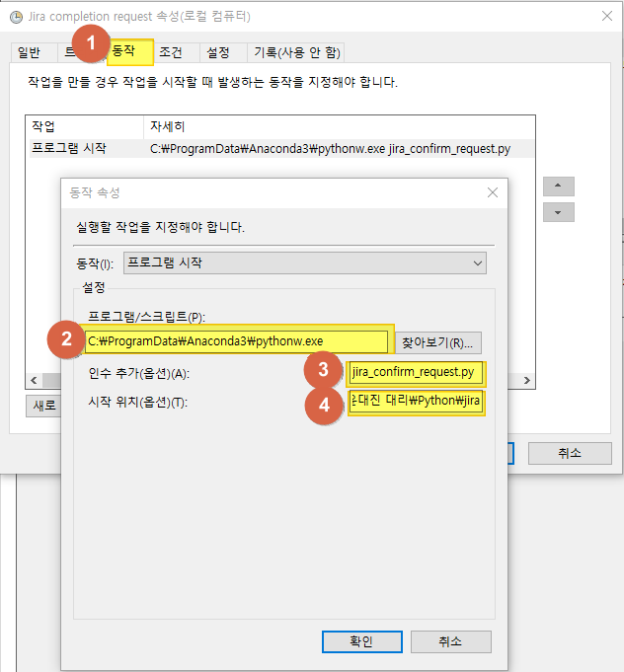Click the 인수 추가 argument field

[416, 372]
